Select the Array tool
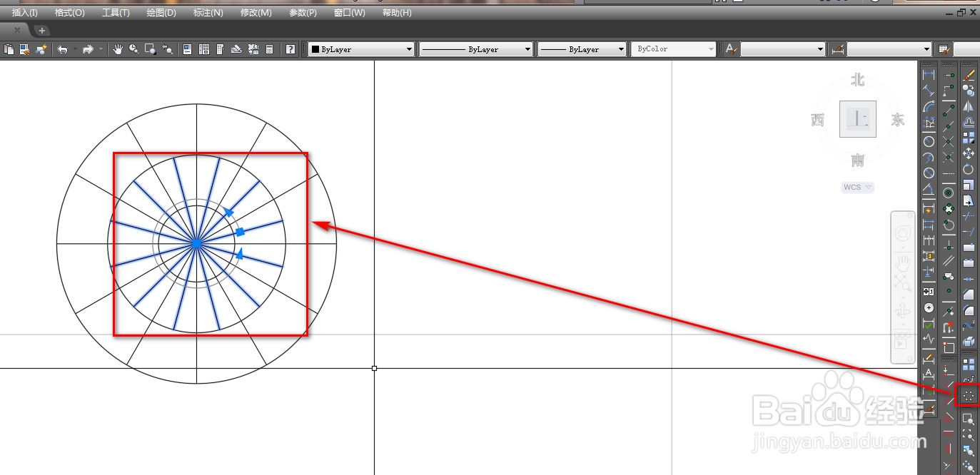Screen dimensions: 980x475 [969, 138]
